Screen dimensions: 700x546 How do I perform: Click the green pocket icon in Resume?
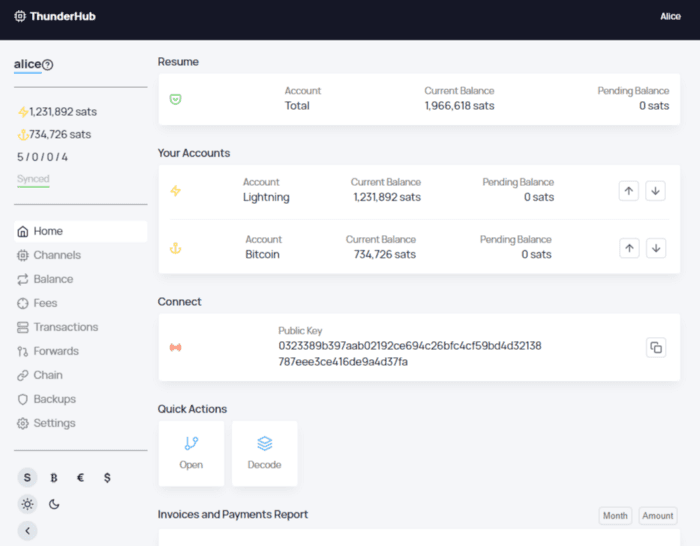coord(175,99)
